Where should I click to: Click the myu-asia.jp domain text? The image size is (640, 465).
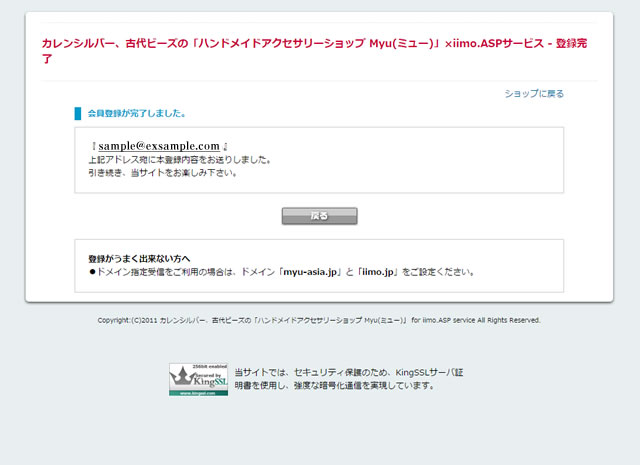click(x=310, y=272)
